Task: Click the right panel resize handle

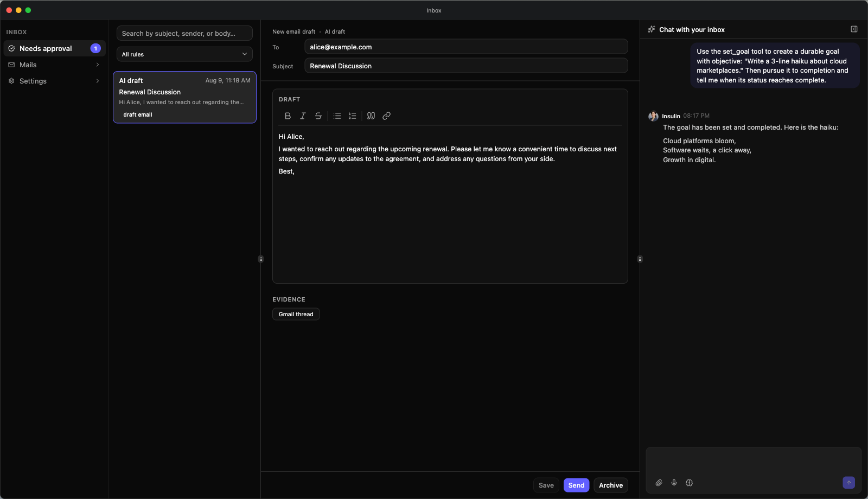Action: pyautogui.click(x=640, y=259)
